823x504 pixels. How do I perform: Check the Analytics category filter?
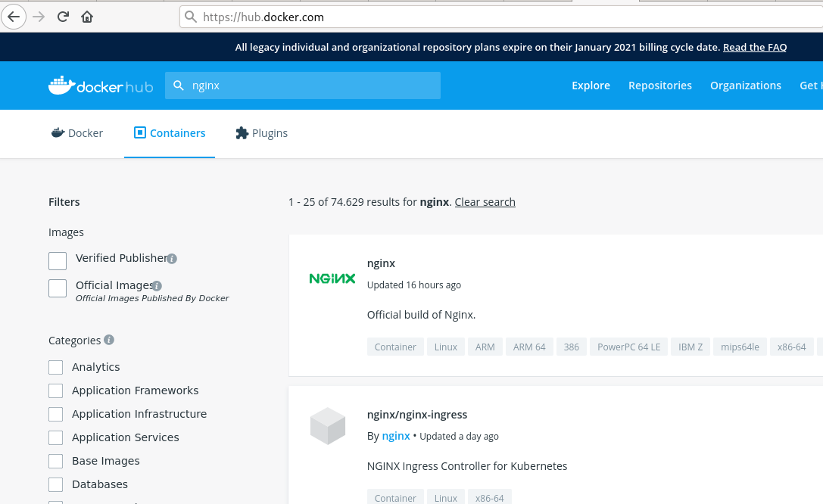point(55,367)
